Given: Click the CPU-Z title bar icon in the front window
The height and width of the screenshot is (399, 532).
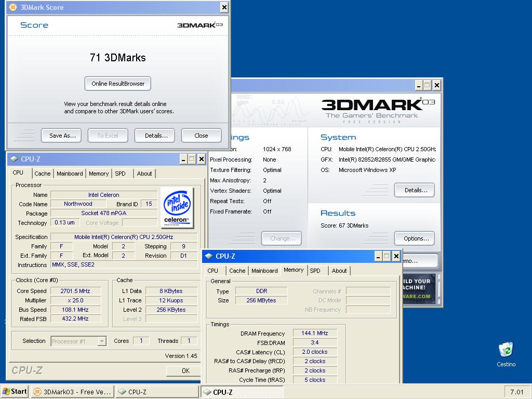Looking at the screenshot, I should [209, 256].
